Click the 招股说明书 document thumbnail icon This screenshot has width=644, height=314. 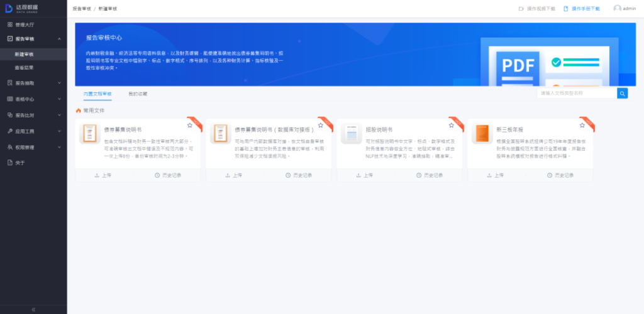351,134
